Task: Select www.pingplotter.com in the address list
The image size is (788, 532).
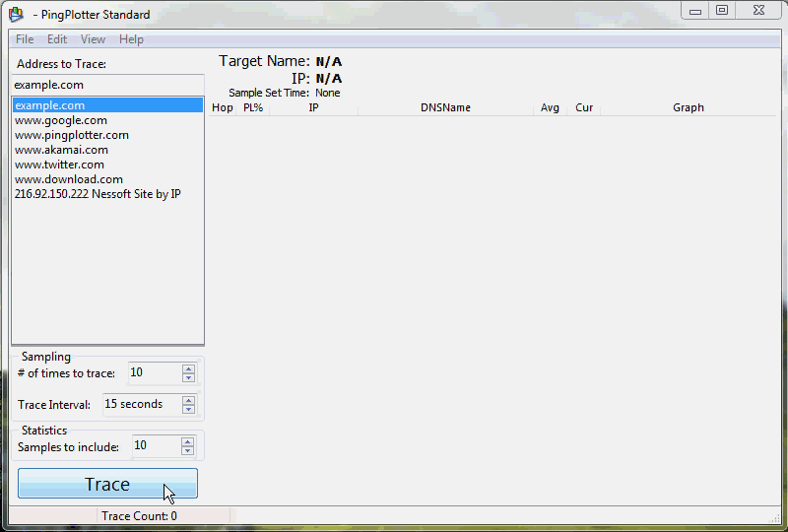Action: [x=107, y=135]
